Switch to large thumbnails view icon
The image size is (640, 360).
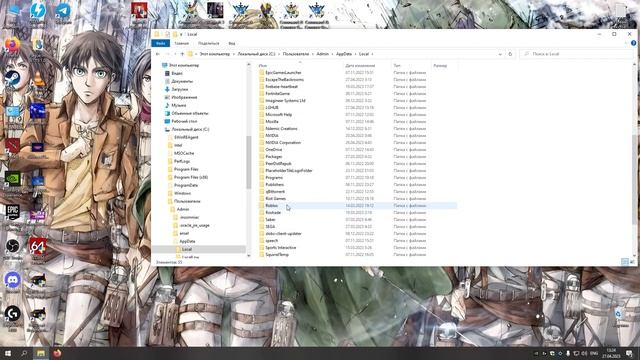point(632,262)
